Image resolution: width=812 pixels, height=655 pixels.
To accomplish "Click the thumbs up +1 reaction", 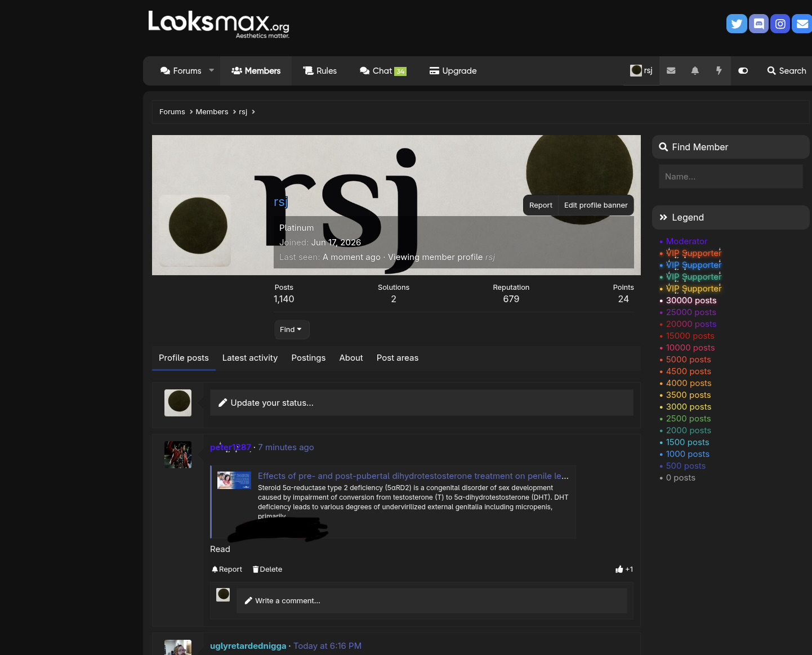I will click(624, 569).
